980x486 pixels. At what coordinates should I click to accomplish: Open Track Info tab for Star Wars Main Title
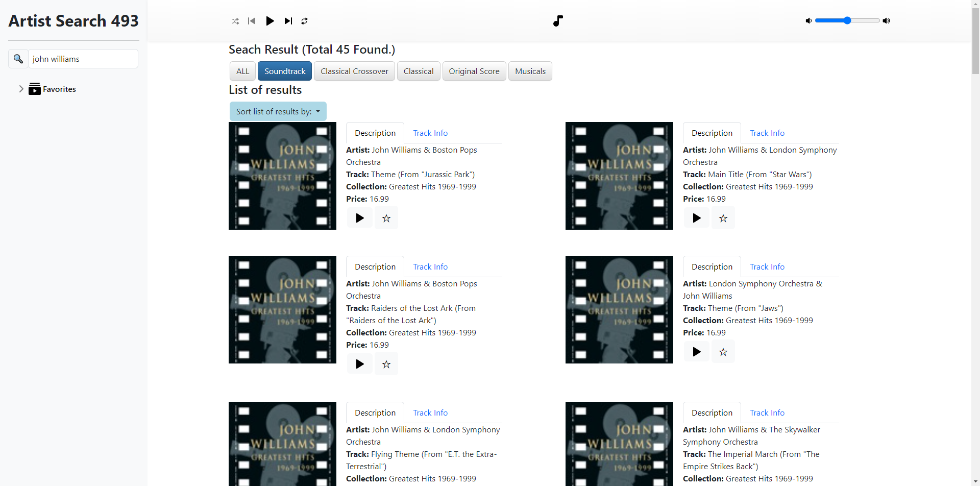(x=767, y=133)
